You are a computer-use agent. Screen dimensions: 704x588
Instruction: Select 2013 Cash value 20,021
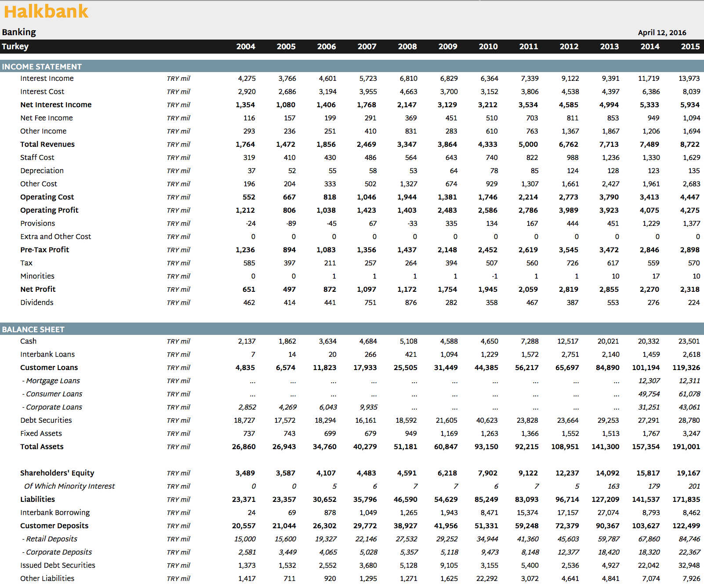[x=608, y=341]
